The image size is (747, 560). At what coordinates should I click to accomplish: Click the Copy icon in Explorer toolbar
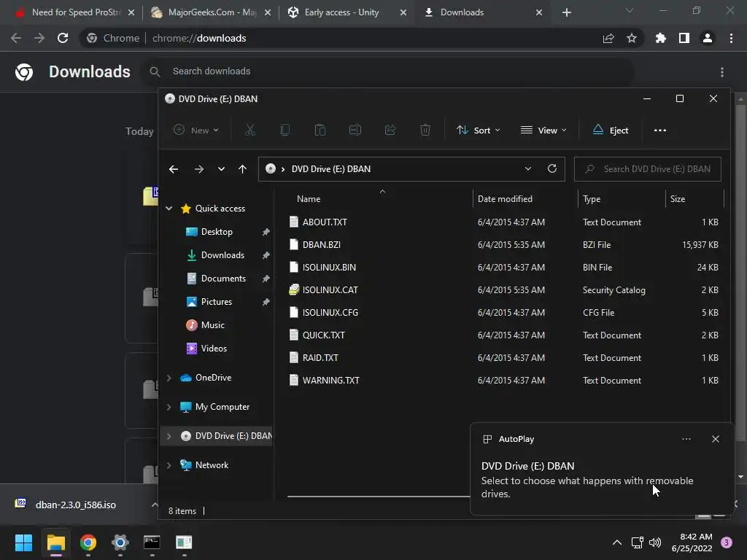pyautogui.click(x=285, y=130)
